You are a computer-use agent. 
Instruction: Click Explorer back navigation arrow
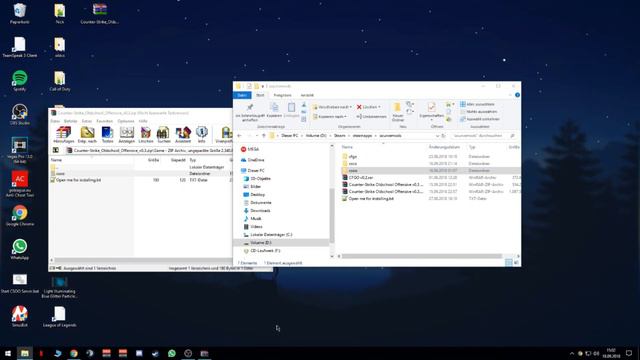pyautogui.click(x=240, y=136)
